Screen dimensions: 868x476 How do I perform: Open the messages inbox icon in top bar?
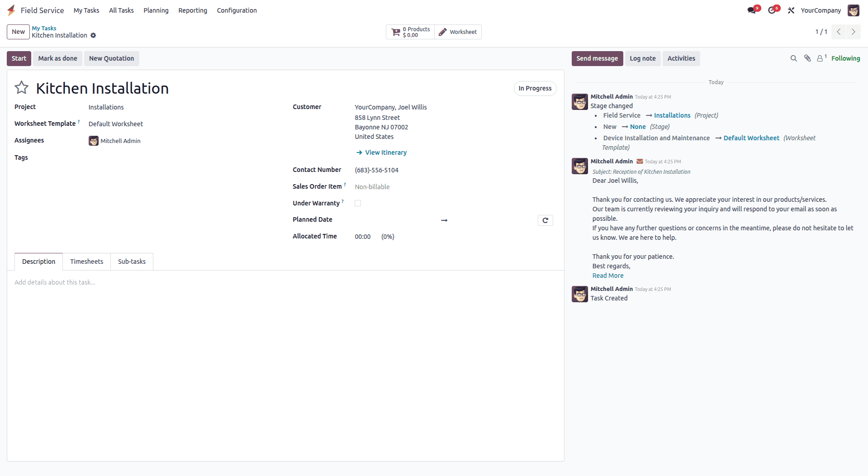tap(752, 10)
